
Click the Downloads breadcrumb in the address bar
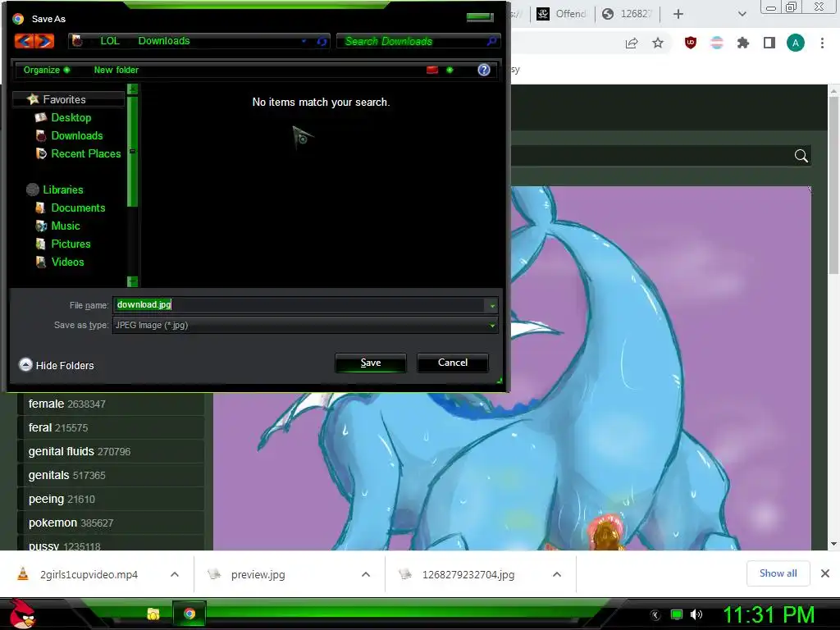164,41
